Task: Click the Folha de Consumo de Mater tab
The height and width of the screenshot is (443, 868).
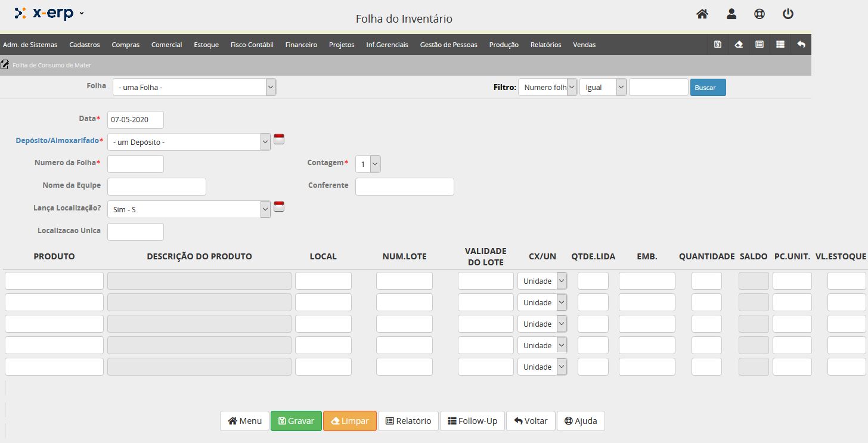Action: click(x=52, y=65)
